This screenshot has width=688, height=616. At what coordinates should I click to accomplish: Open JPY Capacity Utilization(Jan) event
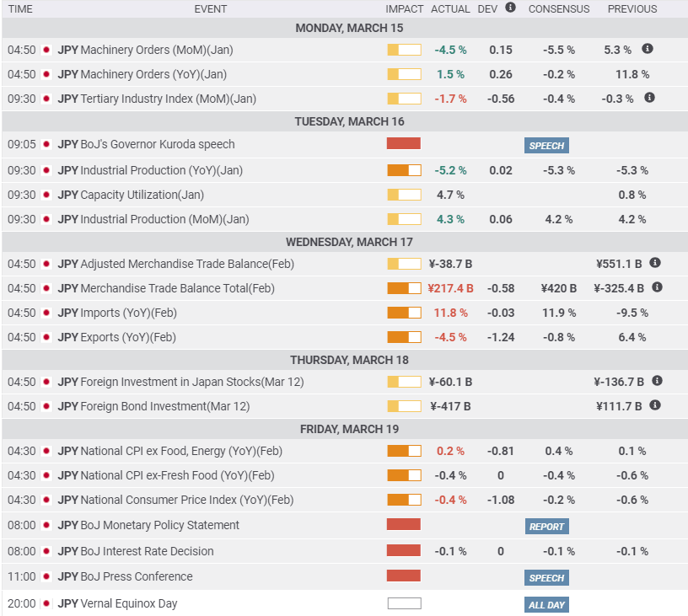pos(131,195)
